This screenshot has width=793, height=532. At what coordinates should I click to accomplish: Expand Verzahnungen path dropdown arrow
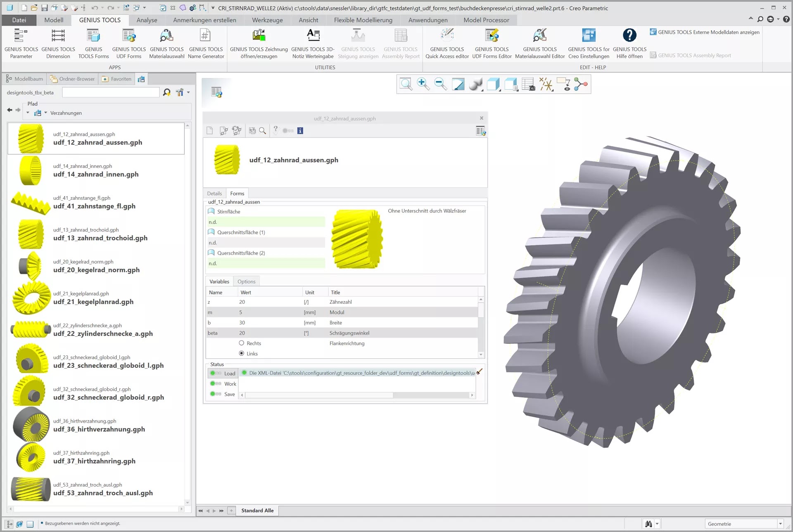click(x=46, y=113)
